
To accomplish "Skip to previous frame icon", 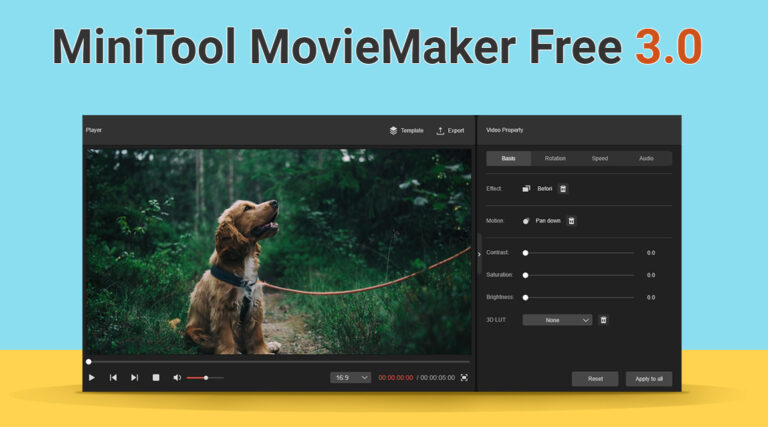I will tap(113, 378).
